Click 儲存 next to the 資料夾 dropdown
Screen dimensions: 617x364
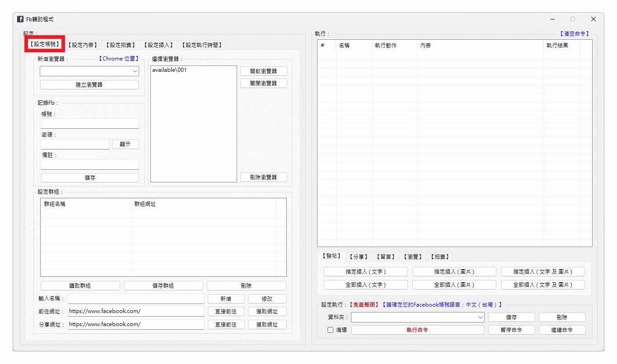(x=512, y=317)
